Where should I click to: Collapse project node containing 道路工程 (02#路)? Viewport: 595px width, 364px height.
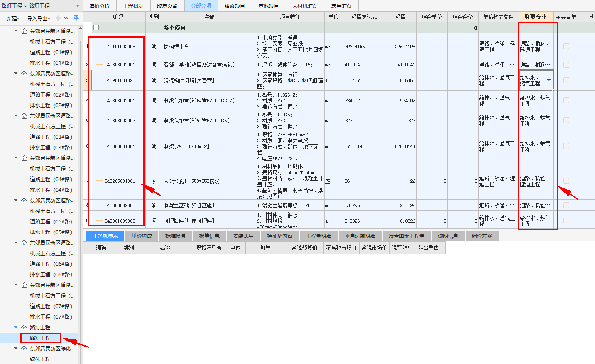[x=16, y=73]
